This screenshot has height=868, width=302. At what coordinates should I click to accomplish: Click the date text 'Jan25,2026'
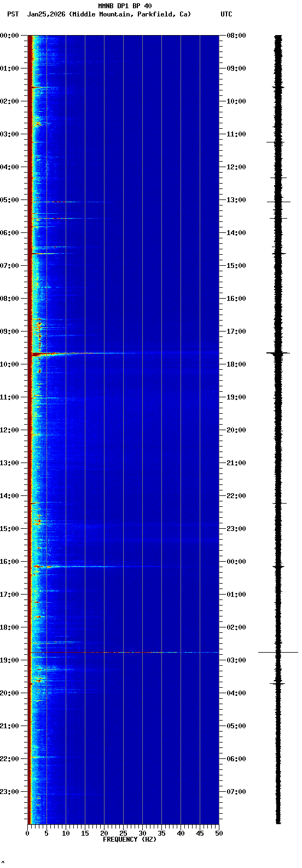(47, 14)
